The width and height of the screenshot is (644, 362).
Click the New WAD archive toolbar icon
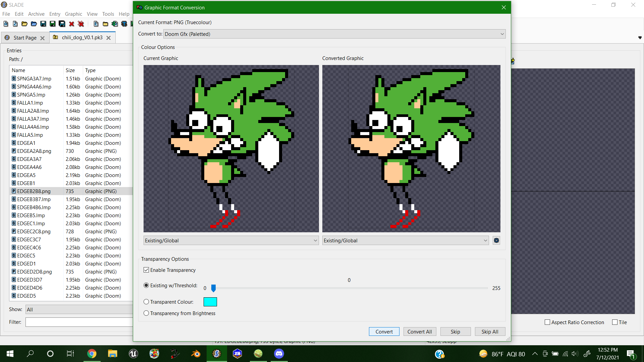[x=6, y=24]
